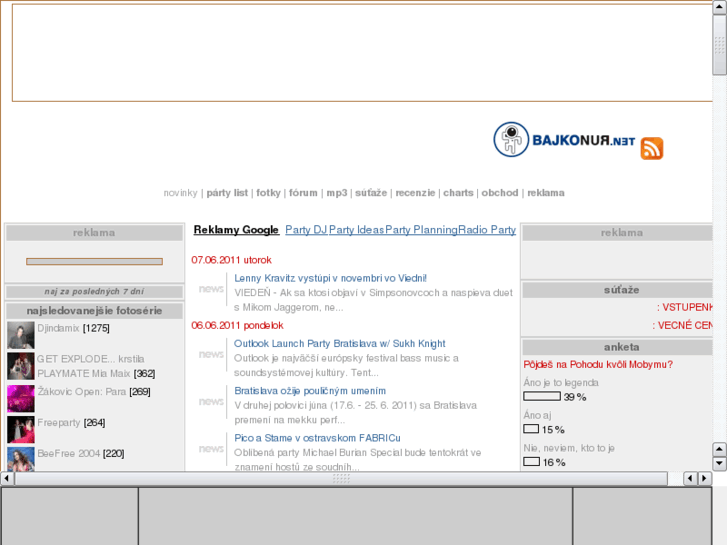Click the najsledovanejšie fotosérie header
The height and width of the screenshot is (545, 727).
94,311
